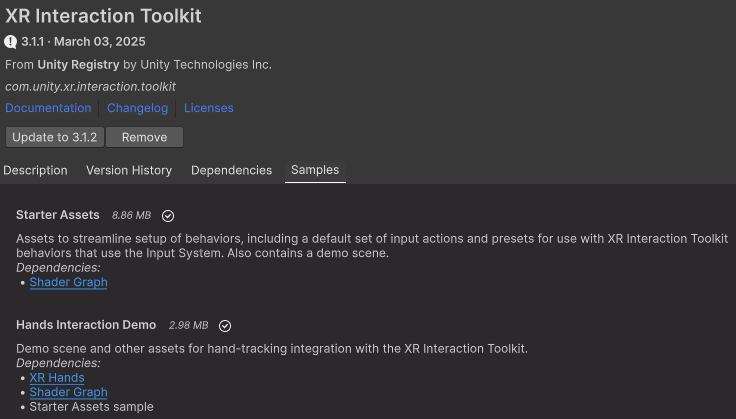Viewport: 736px width, 419px height.
Task: Click the Hands Interaction Demo heading
Action: (x=86, y=325)
